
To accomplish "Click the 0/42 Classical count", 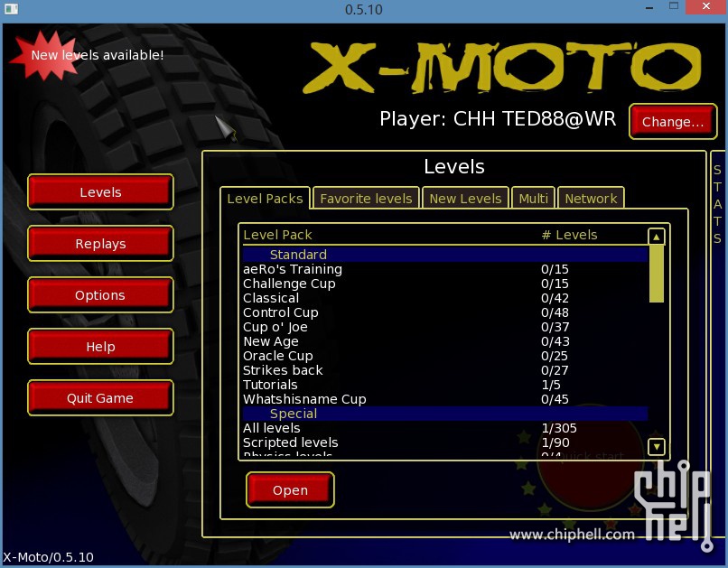I will 555,298.
